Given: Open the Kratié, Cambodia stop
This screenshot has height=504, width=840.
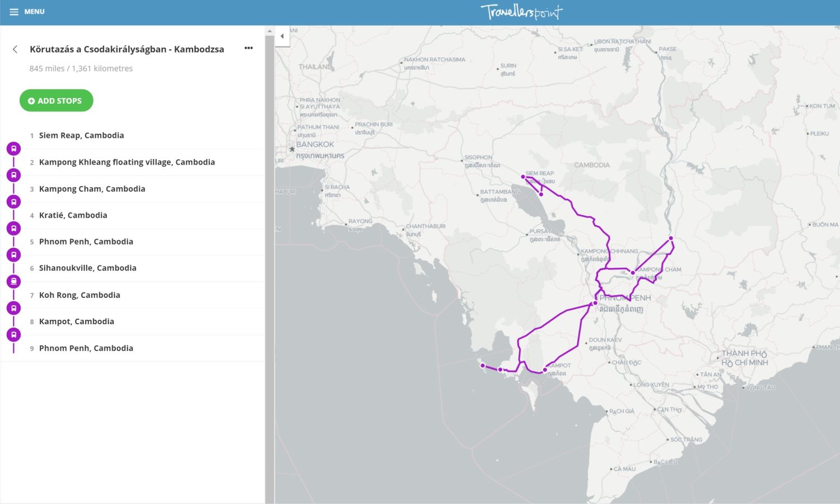Looking at the screenshot, I should (73, 216).
